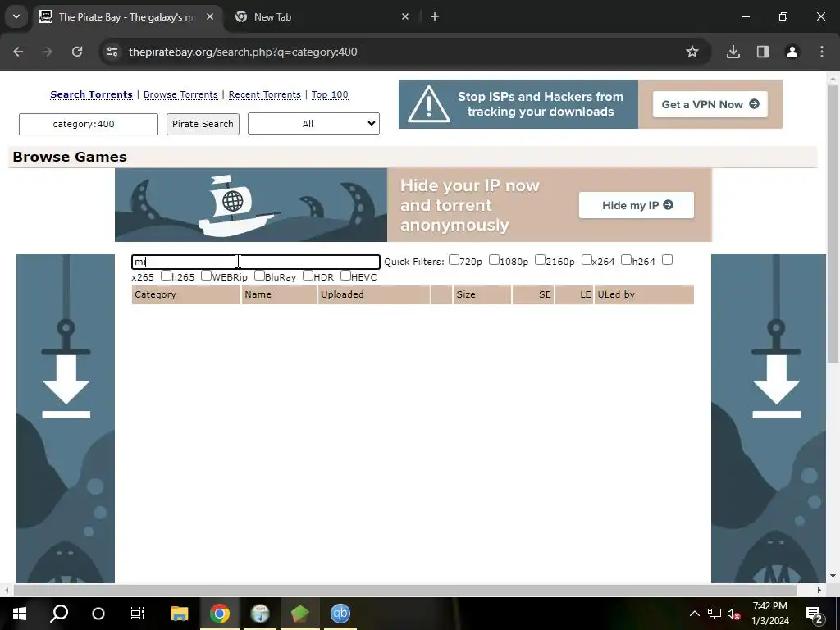Image resolution: width=840 pixels, height=630 pixels.
Task: Click Chrome icon on taskbar
Action: click(x=220, y=613)
